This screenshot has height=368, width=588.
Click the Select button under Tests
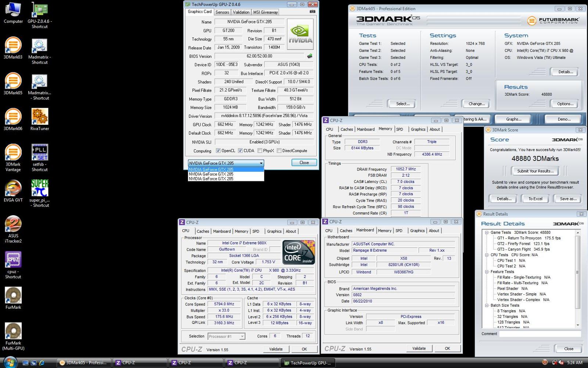pyautogui.click(x=403, y=104)
